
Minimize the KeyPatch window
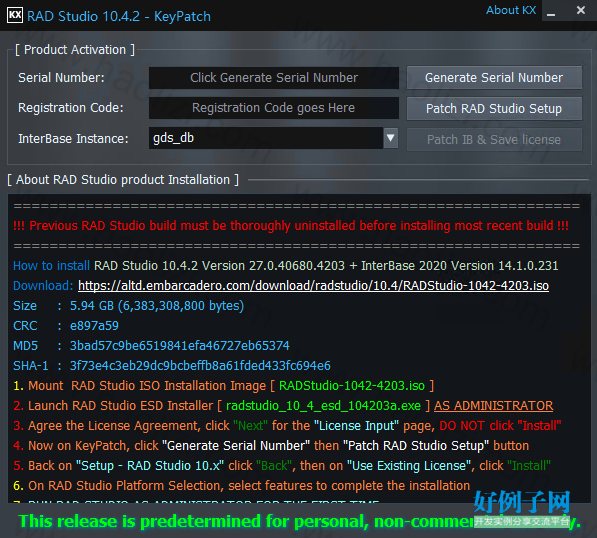click(551, 11)
